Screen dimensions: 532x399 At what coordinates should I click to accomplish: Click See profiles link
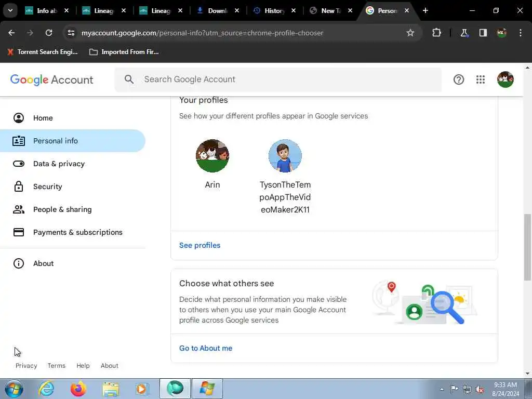(199, 245)
